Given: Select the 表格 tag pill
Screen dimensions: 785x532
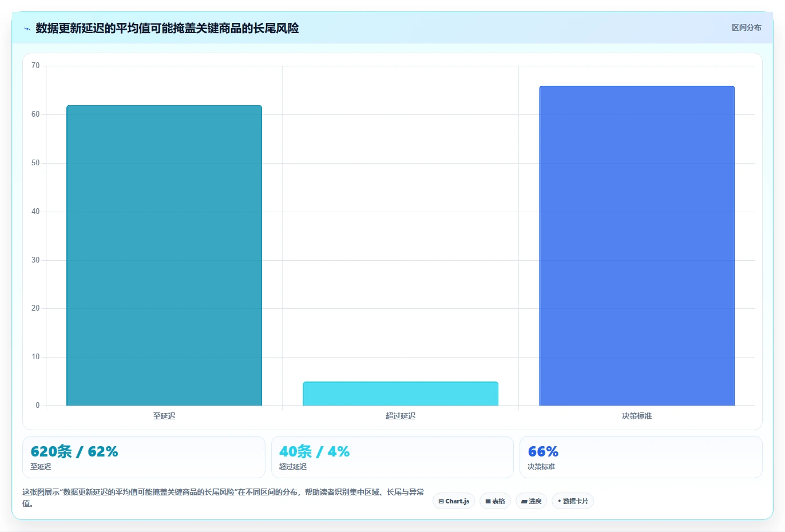Looking at the screenshot, I should (x=495, y=501).
